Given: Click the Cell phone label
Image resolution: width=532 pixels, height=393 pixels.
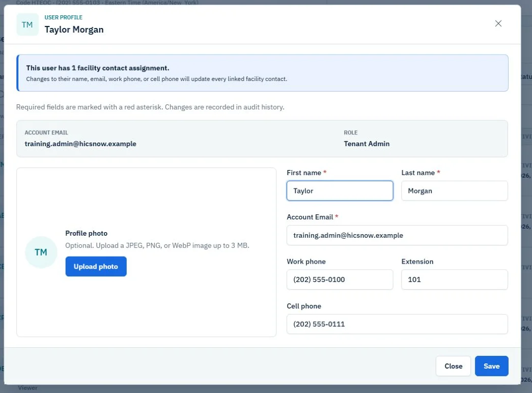Looking at the screenshot, I should click(x=303, y=306).
